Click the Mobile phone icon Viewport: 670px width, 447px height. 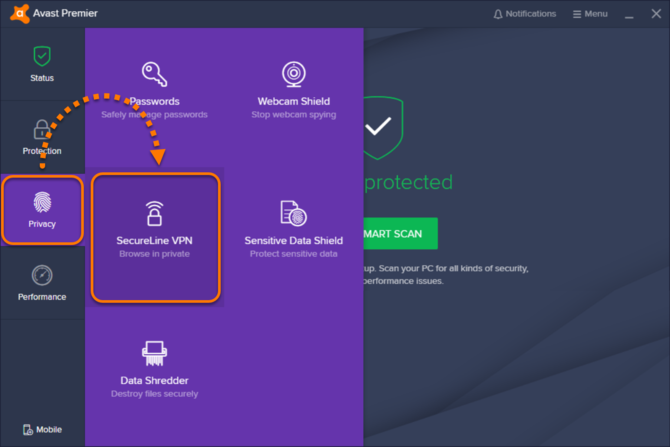click(x=27, y=429)
